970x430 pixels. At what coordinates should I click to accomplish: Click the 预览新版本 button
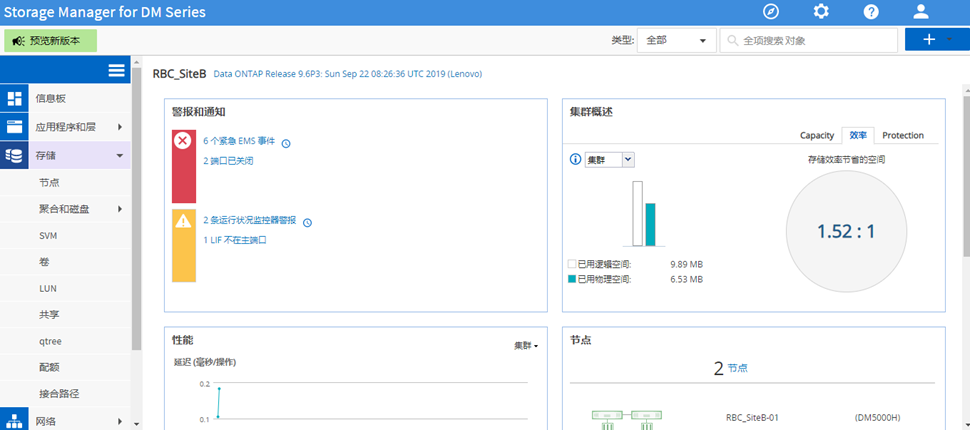pos(51,40)
